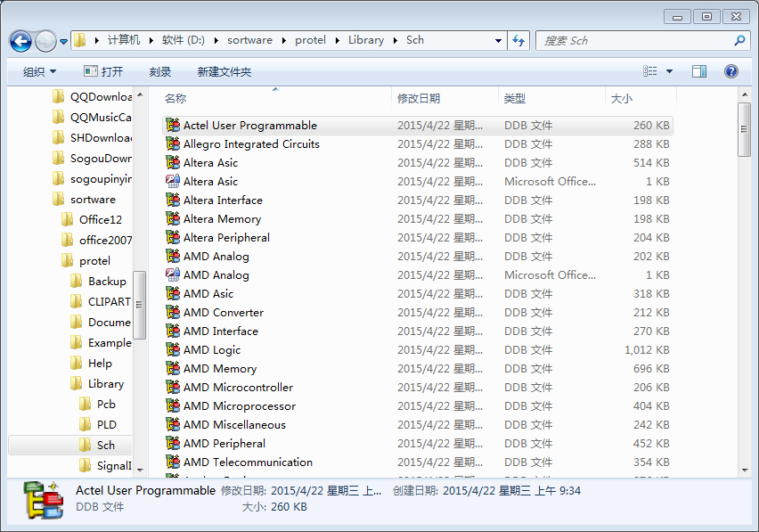The height and width of the screenshot is (532, 759).
Task: Select the Altera Asic Microsoft Office file icon
Action: (x=173, y=182)
